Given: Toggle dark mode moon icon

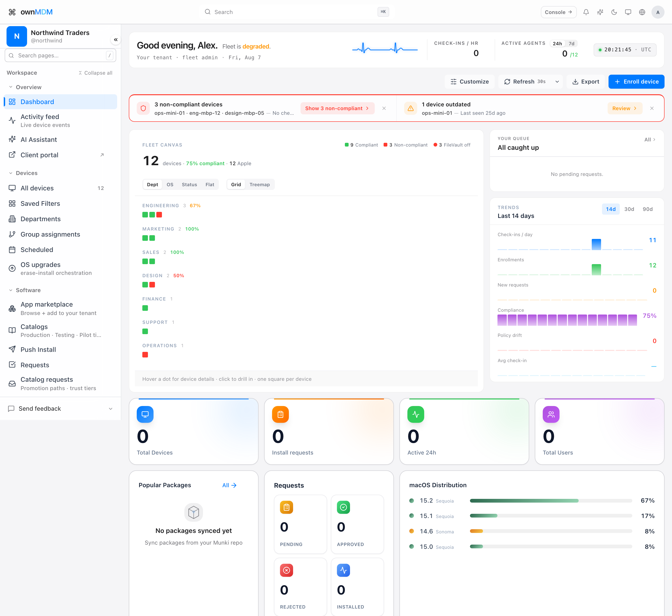Looking at the screenshot, I should click(614, 12).
